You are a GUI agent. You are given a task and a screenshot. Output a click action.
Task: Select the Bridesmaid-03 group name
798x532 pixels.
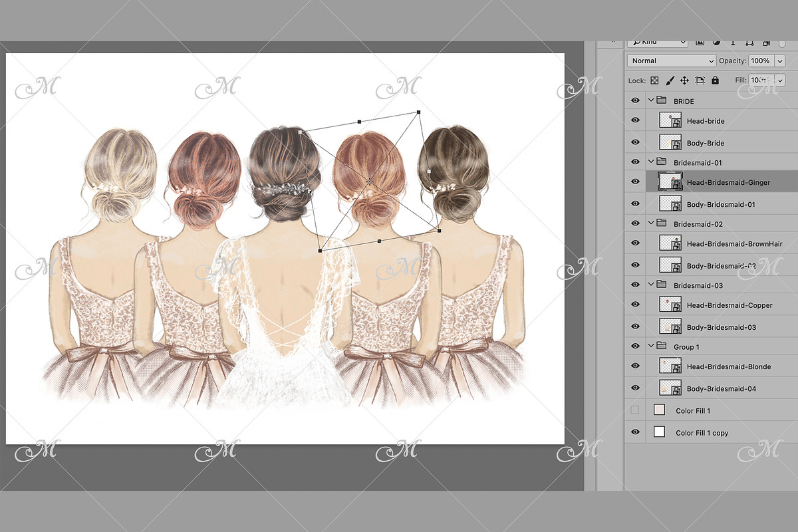[698, 285]
